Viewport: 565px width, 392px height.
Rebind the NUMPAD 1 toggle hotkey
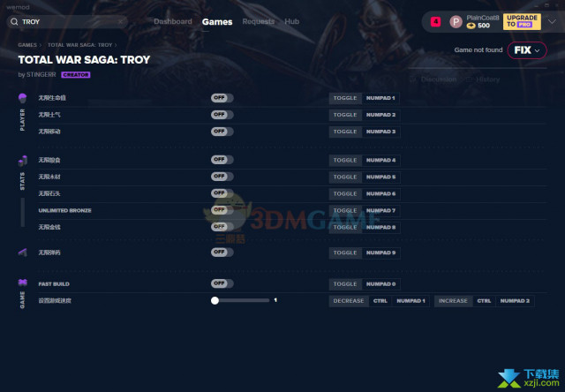(380, 98)
